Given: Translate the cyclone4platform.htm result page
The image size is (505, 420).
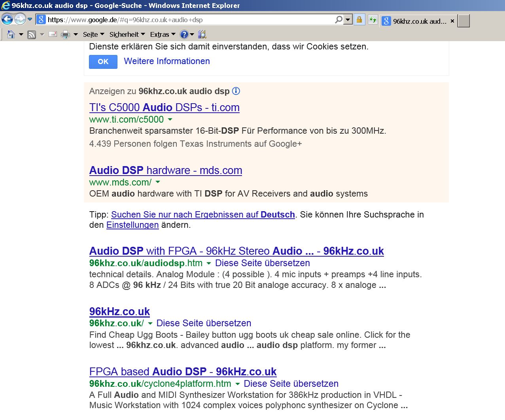Looking at the screenshot, I should [291, 384].
